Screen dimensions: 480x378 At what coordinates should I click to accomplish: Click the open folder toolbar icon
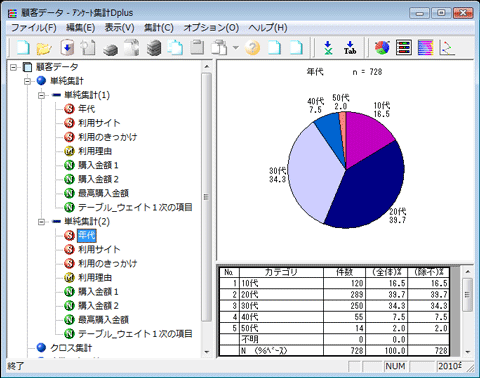(x=44, y=48)
